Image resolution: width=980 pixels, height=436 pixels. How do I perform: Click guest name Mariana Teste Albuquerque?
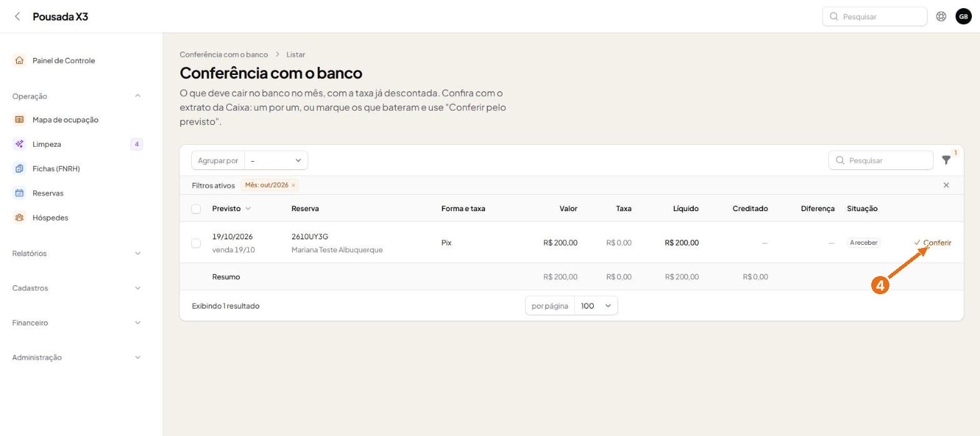click(337, 250)
